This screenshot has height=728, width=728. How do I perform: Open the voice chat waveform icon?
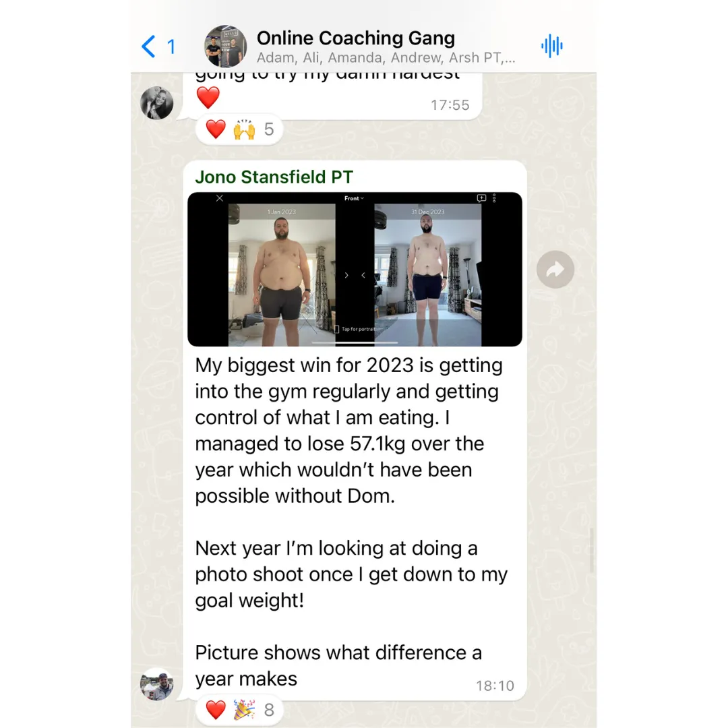[x=551, y=46]
